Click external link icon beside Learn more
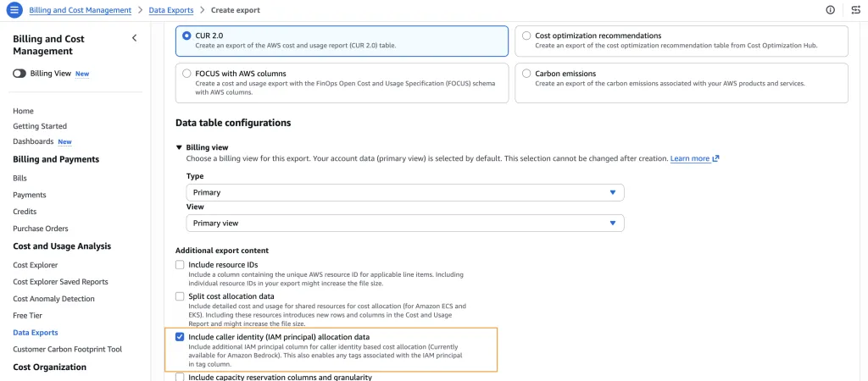Viewport: 868px width, 381px height. click(x=715, y=158)
